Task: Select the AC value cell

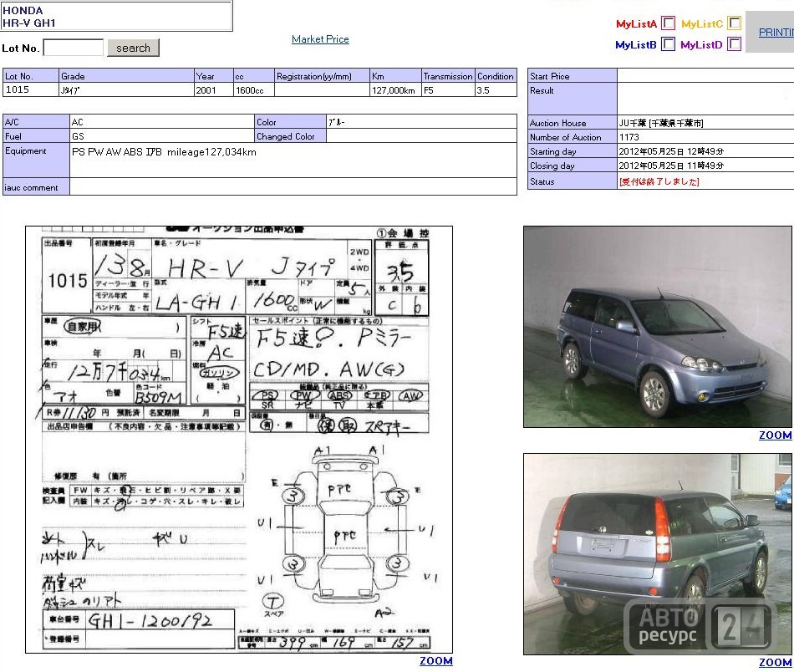Action: coord(162,121)
